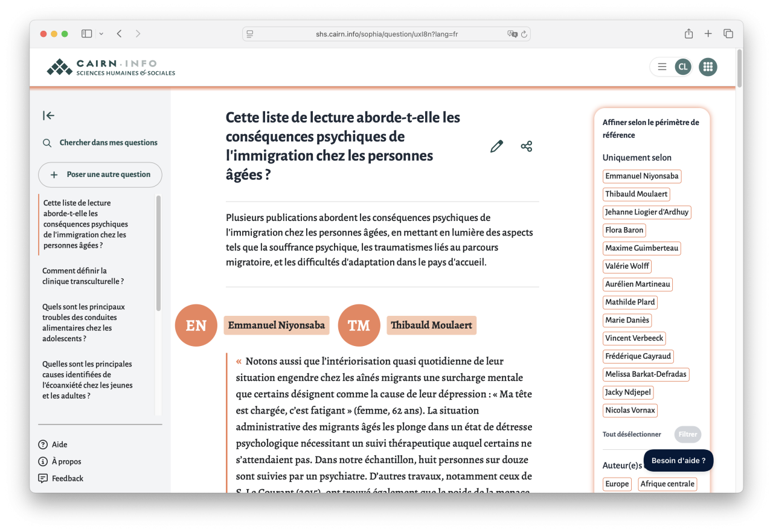Viewport: 773px width, 532px height.
Task: Click the Safari reload icon in the address bar
Action: tap(524, 34)
